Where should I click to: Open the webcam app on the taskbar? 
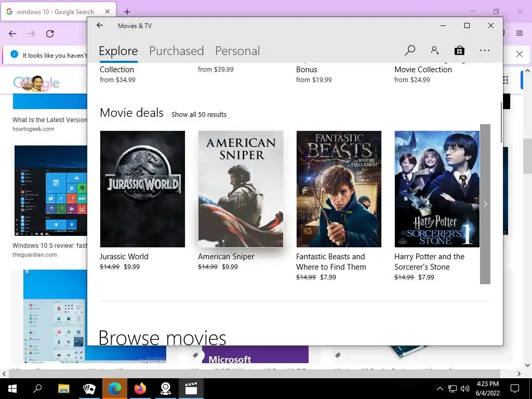pyautogui.click(x=166, y=389)
